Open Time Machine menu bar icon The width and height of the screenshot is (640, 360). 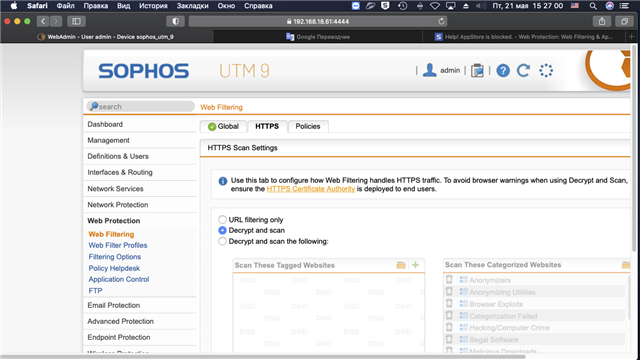point(402,6)
